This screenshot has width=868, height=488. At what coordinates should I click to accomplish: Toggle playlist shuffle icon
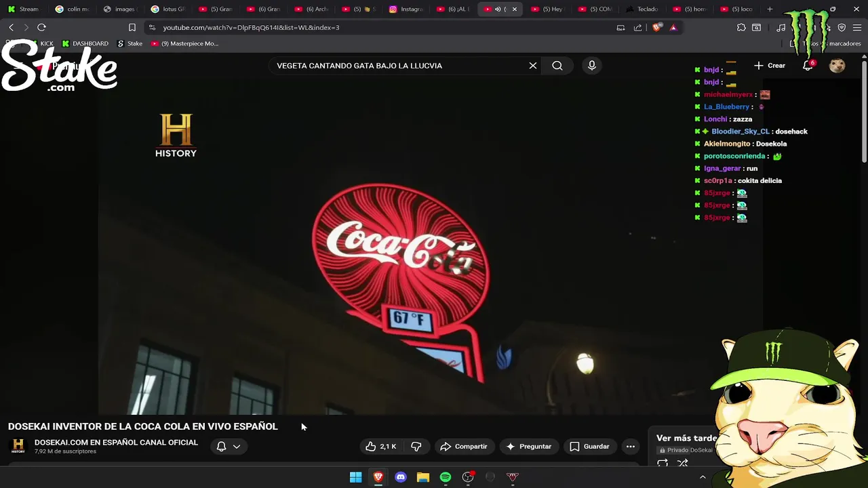[683, 464]
